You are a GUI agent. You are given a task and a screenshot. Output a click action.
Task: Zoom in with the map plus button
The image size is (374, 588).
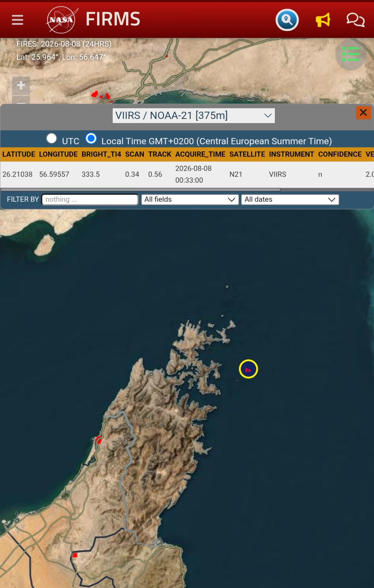[21, 85]
